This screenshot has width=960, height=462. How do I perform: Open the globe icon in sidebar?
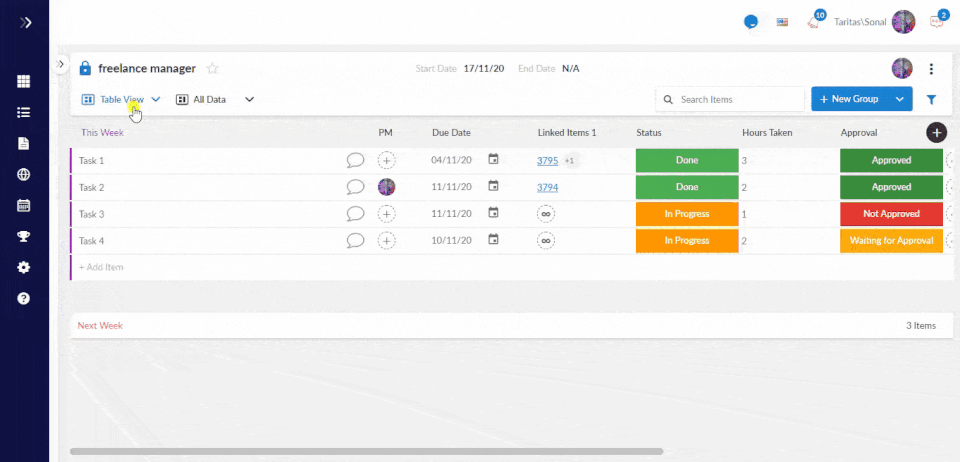(x=24, y=174)
